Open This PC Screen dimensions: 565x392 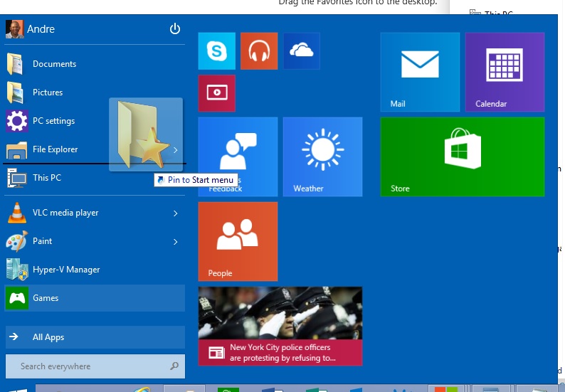point(95,178)
